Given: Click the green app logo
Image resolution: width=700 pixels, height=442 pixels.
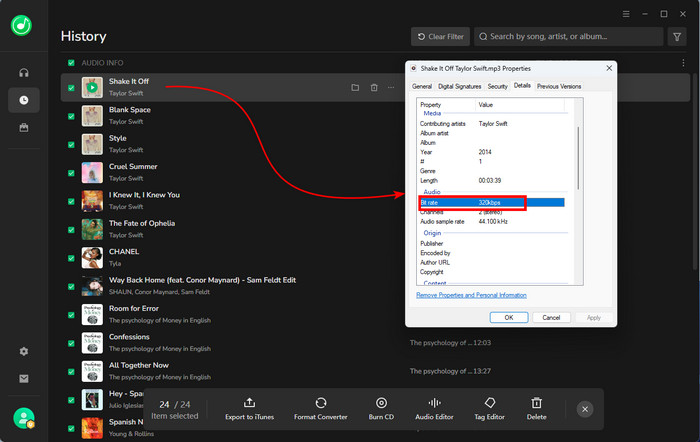Looking at the screenshot, I should tap(21, 25).
